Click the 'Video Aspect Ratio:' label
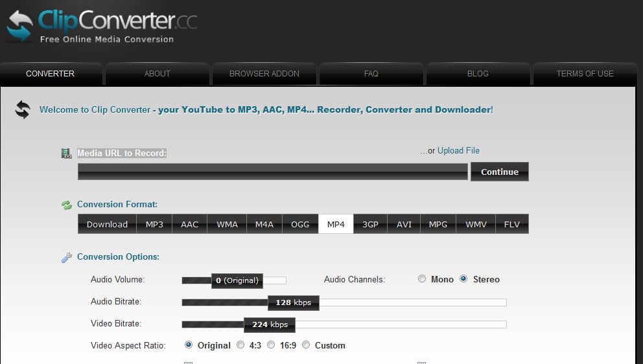This screenshot has height=364, width=643. click(x=128, y=346)
